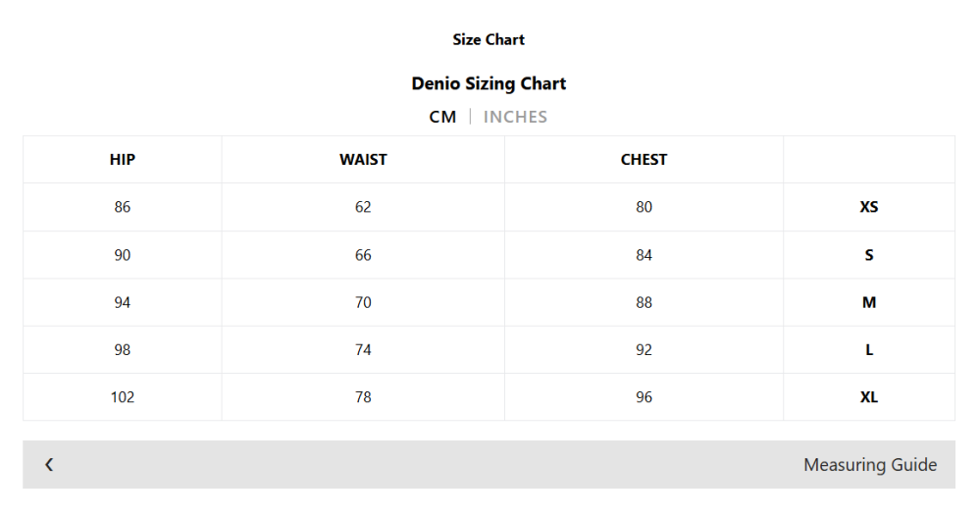Switch units to INCHES

[515, 117]
